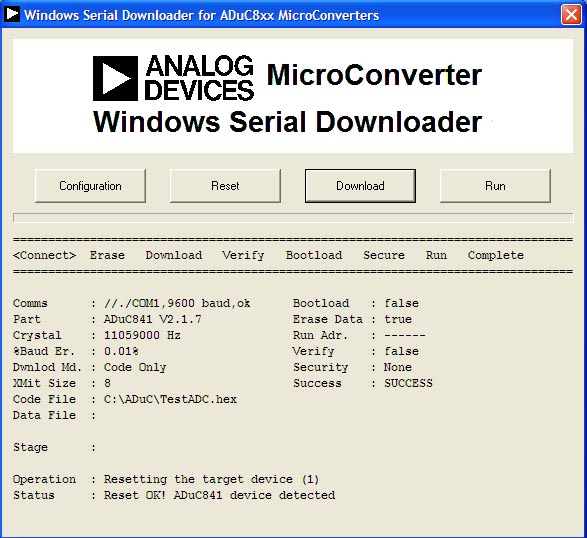
Task: Click the XMit Size value 8
Action: click(107, 383)
